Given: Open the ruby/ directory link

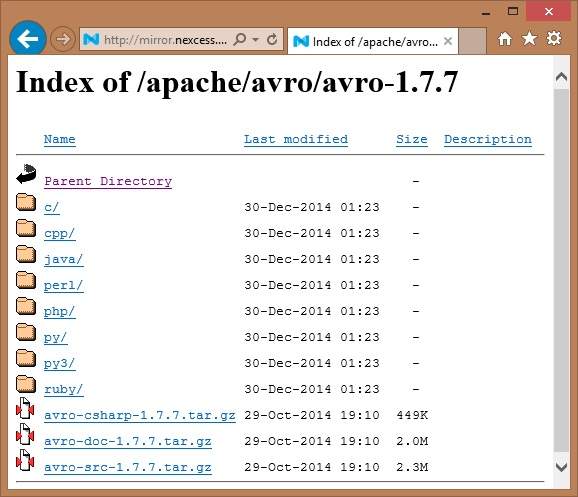Looking at the screenshot, I should (64, 389).
